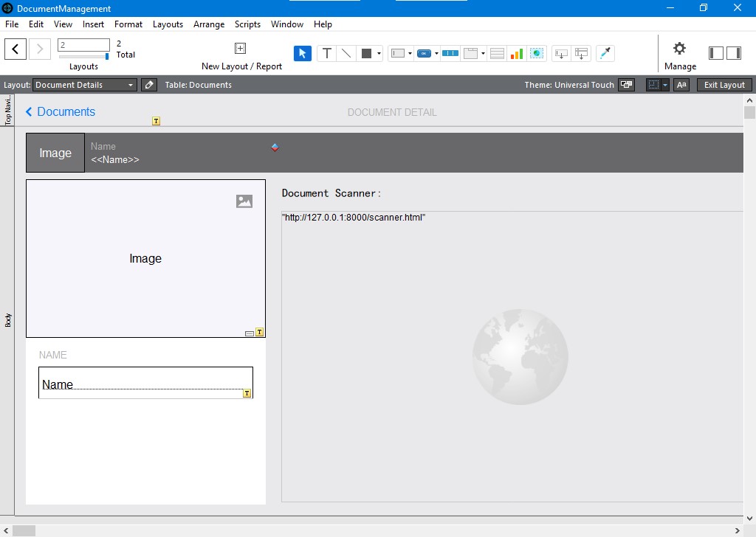Select the Line drawing tool
This screenshot has width=756, height=537.
tap(346, 53)
